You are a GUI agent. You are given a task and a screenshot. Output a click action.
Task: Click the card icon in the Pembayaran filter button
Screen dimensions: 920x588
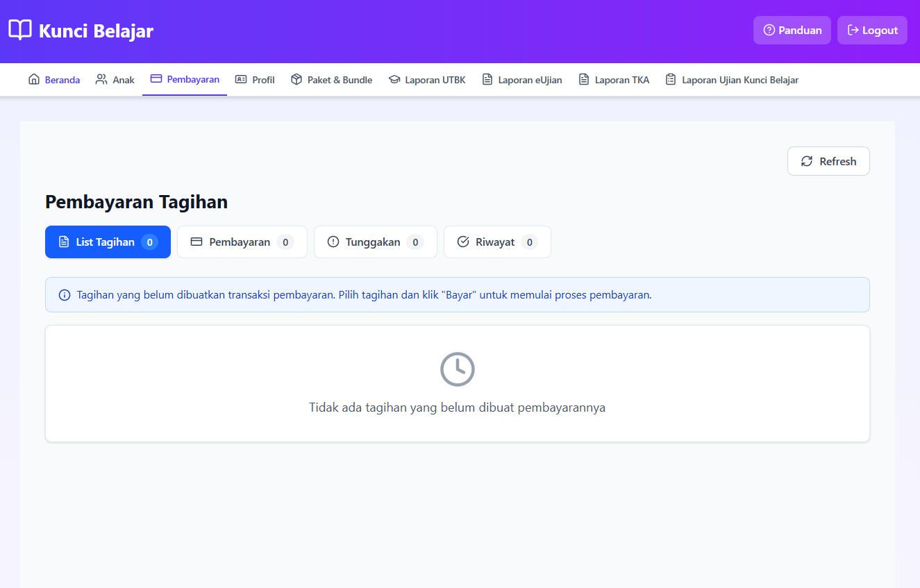pos(196,242)
